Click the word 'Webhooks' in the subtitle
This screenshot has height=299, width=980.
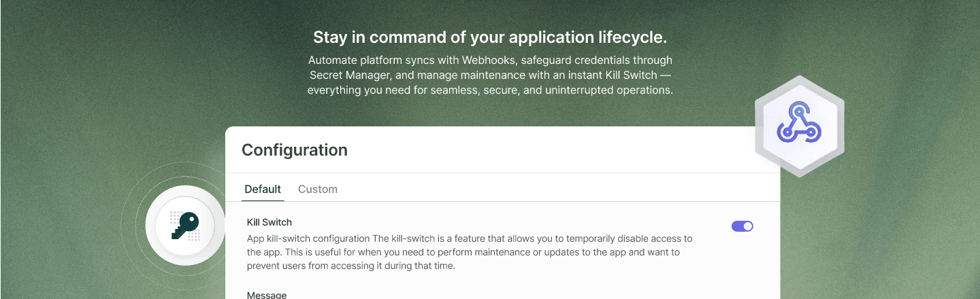coord(488,60)
